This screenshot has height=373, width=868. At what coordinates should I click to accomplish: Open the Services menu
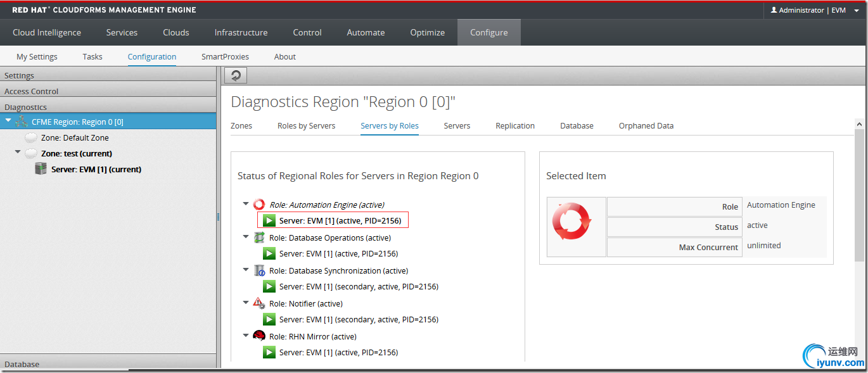click(122, 32)
